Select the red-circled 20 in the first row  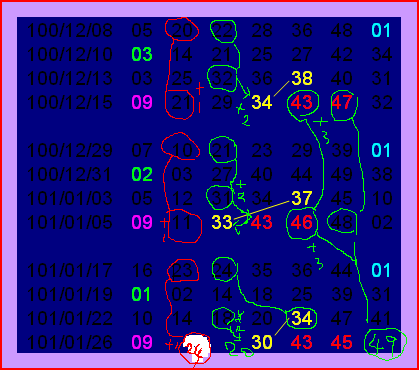click(x=182, y=30)
